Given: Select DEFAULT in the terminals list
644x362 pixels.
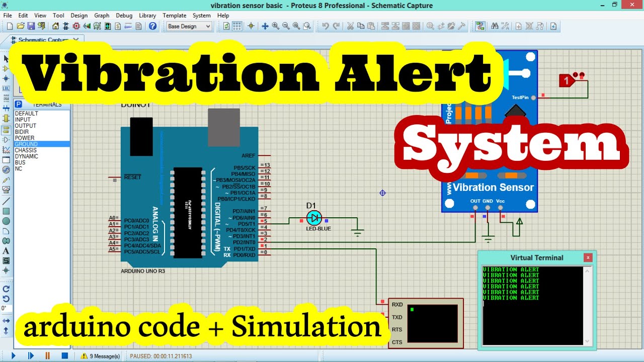Looking at the screenshot, I should coord(42,114).
